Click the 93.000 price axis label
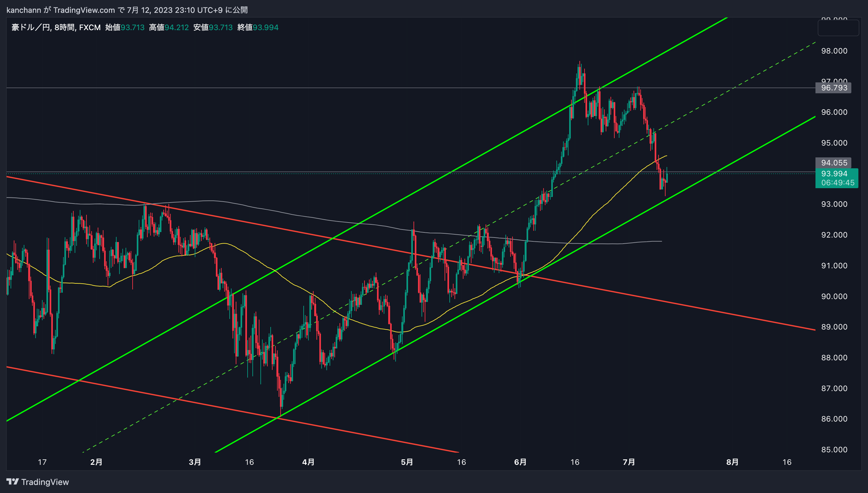The width and height of the screenshot is (868, 493). 834,204
